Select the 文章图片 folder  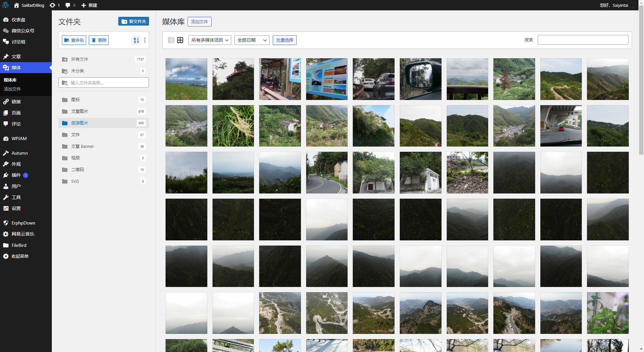point(80,111)
